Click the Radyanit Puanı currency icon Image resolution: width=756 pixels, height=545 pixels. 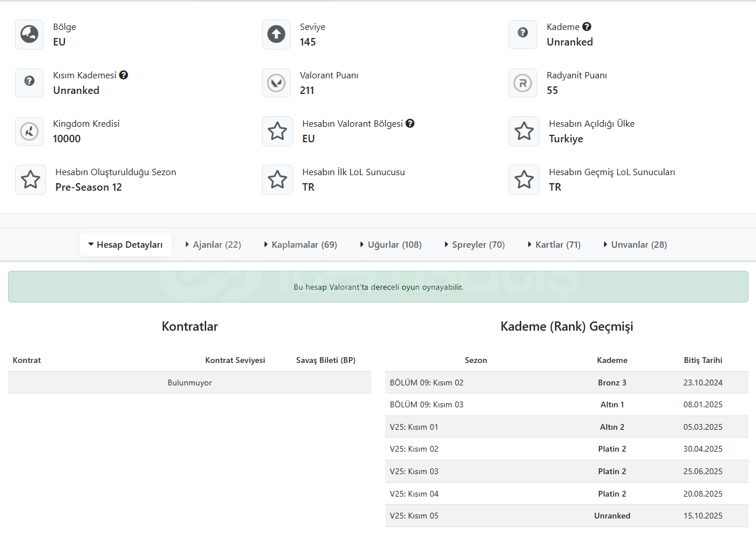tap(523, 83)
